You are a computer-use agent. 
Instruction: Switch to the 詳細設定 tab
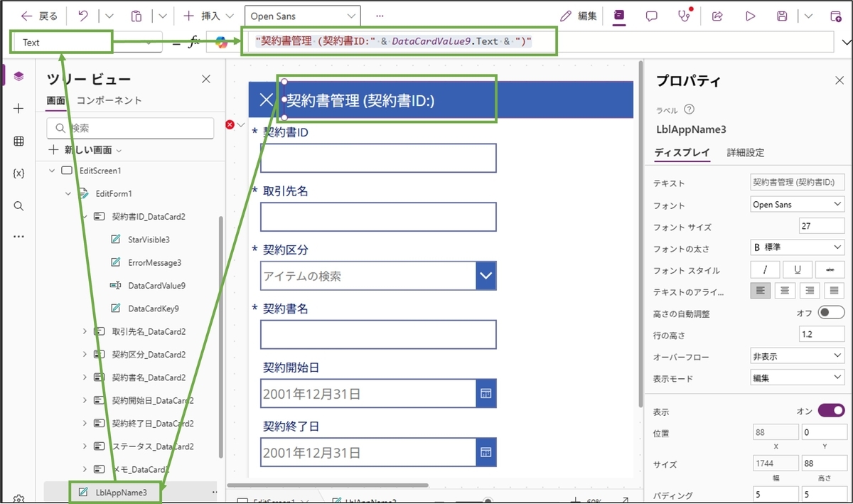[x=746, y=152]
